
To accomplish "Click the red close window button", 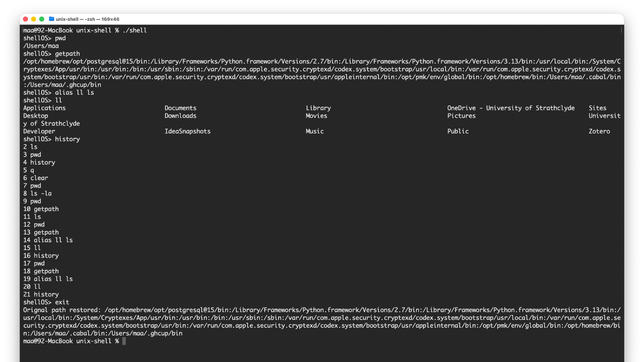I will (x=26, y=19).
